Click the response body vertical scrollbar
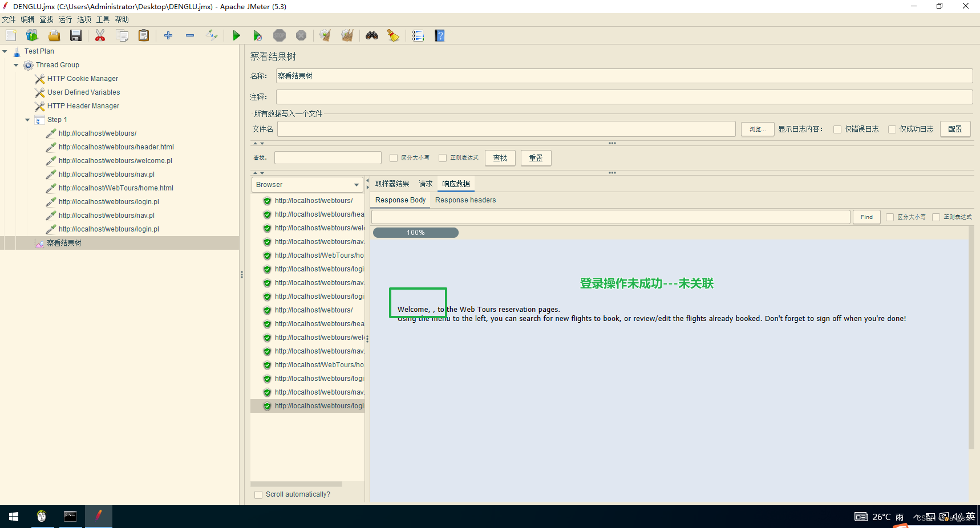Image resolution: width=980 pixels, height=528 pixels. [971, 338]
